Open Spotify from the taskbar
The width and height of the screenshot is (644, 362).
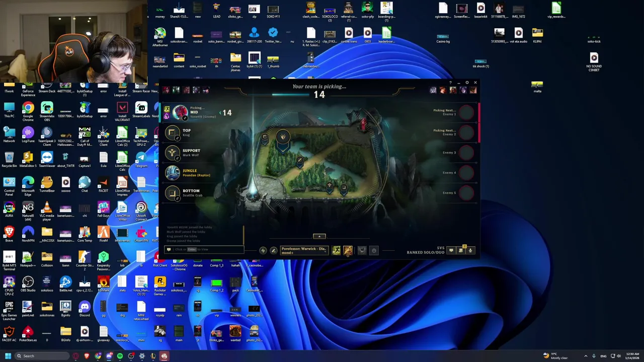click(120, 356)
